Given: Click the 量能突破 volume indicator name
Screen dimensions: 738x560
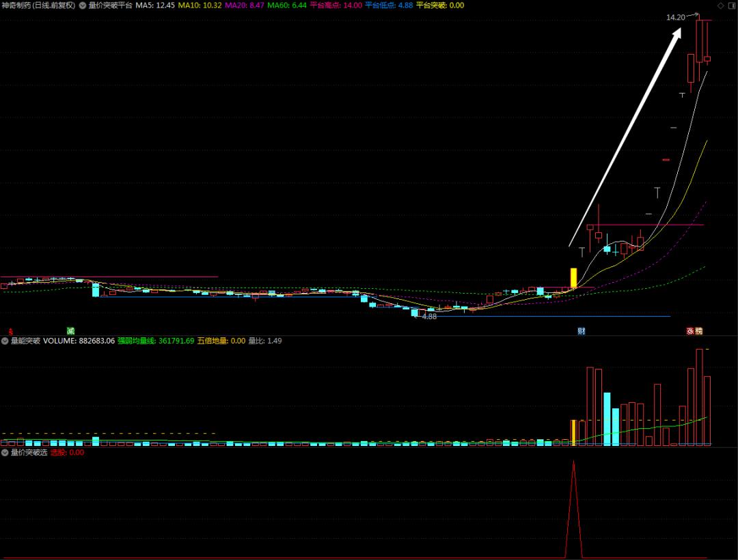Looking at the screenshot, I should click(25, 341).
